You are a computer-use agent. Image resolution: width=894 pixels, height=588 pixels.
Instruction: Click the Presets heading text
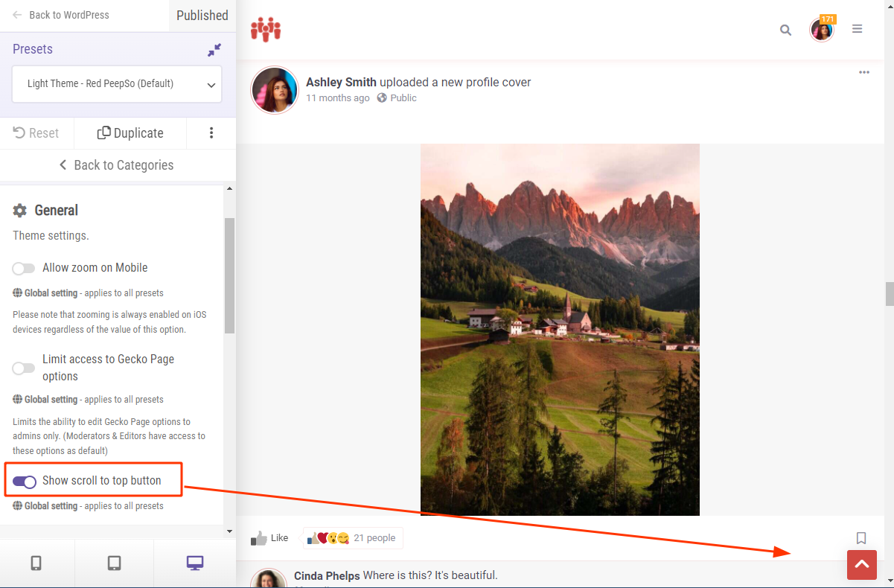(x=33, y=49)
